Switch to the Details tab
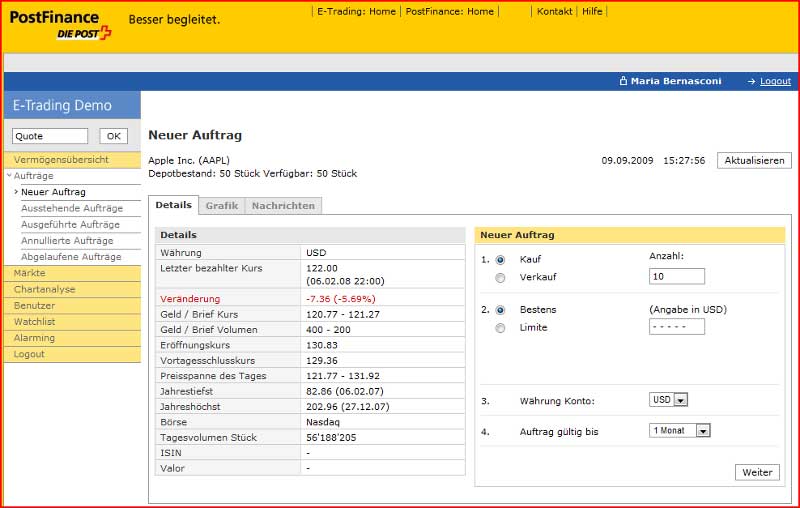 click(173, 205)
